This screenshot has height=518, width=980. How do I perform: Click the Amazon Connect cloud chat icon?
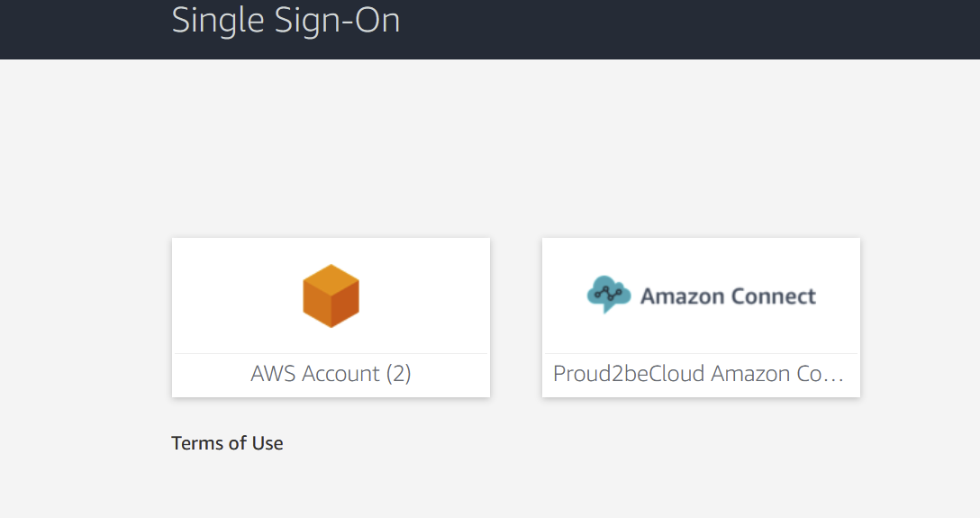pyautogui.click(x=610, y=295)
